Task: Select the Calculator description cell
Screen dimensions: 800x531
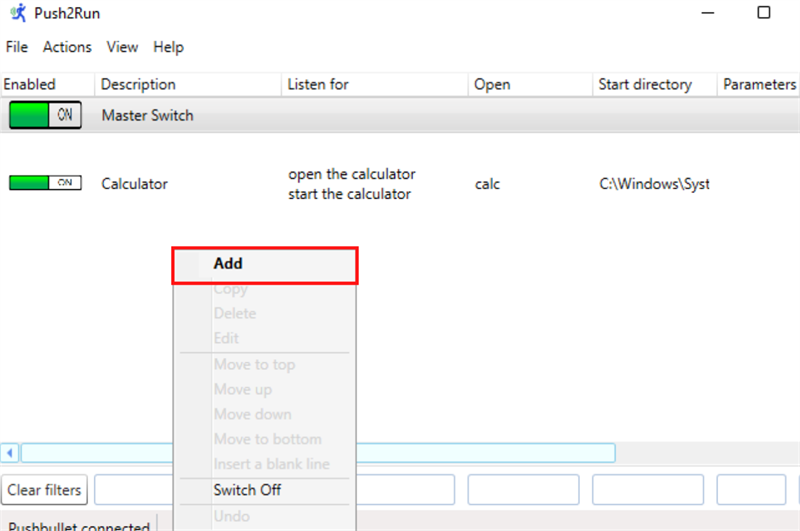Action: tap(135, 184)
